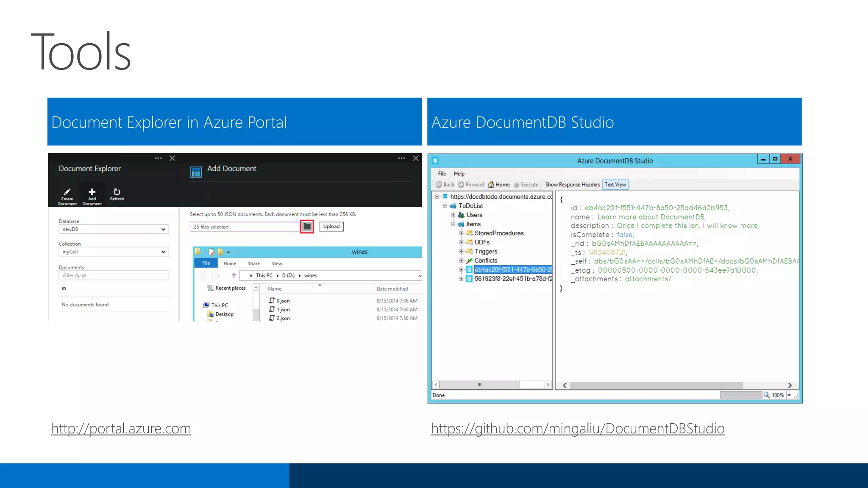Open the portal.azure.com link
The height and width of the screenshot is (488, 868).
pyautogui.click(x=121, y=428)
